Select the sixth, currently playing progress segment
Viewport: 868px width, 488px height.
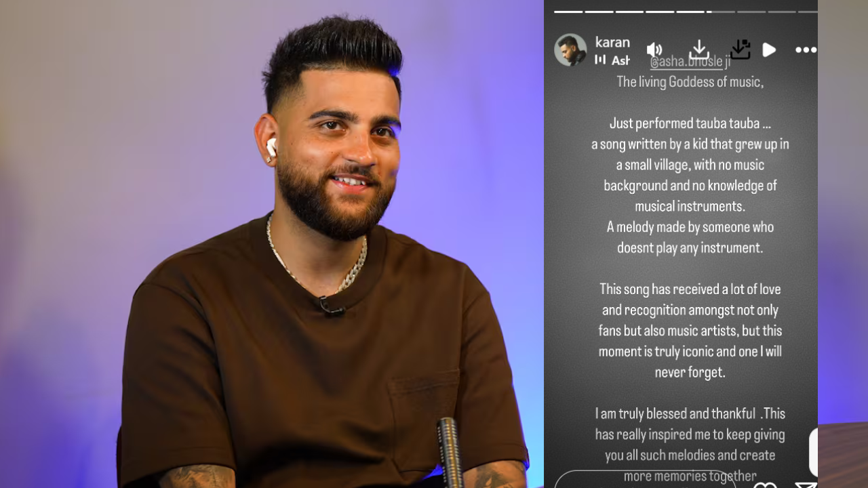point(721,12)
